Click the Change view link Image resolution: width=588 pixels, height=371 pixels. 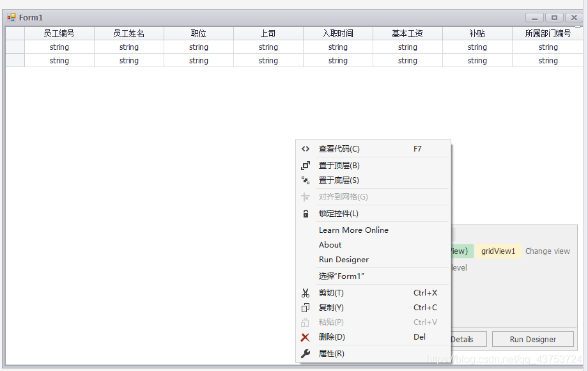click(x=548, y=251)
